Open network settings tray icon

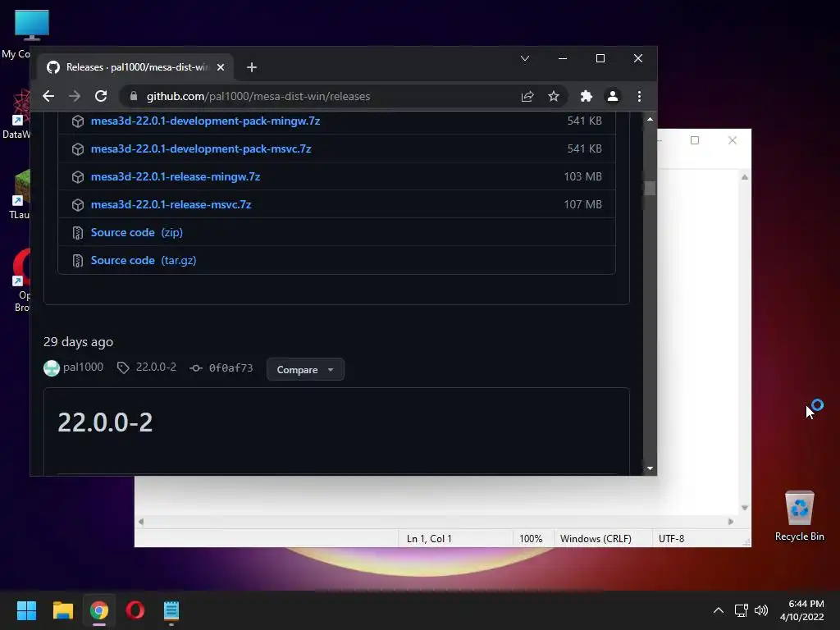click(x=742, y=610)
